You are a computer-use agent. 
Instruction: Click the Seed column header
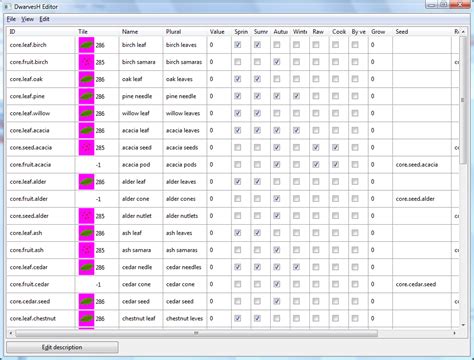(422, 32)
